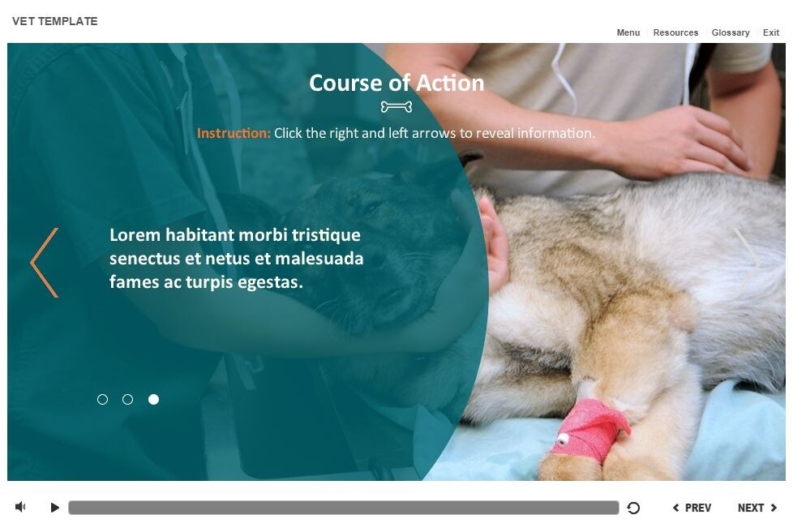This screenshot has height=532, width=793.
Task: Click the bone icon under the title
Action: click(x=396, y=107)
